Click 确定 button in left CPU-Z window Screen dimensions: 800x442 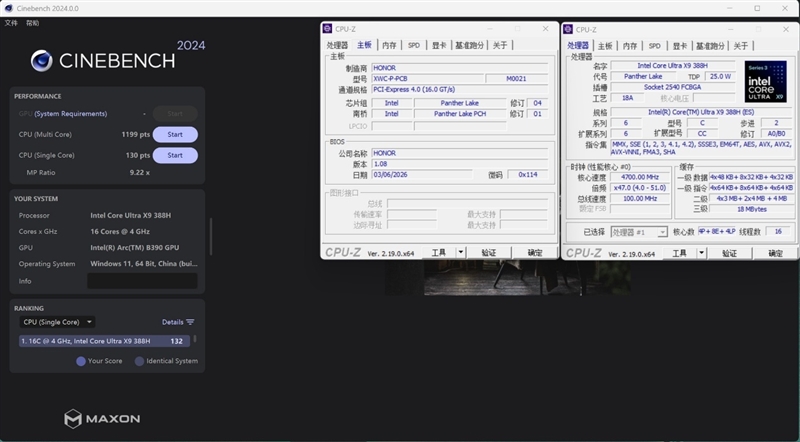click(x=535, y=253)
